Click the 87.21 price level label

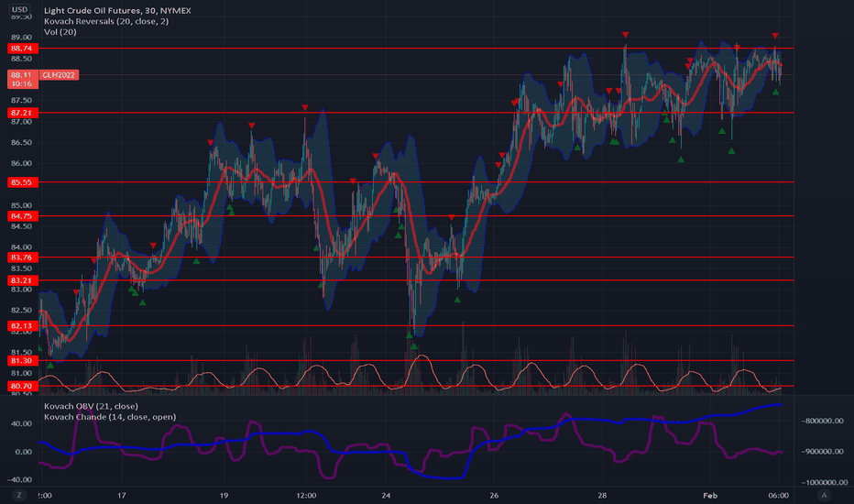point(22,113)
